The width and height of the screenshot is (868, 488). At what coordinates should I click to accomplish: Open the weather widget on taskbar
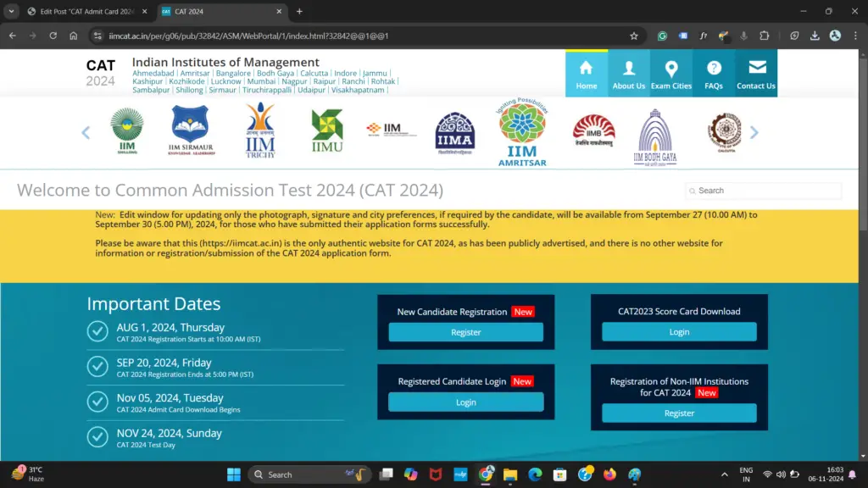coord(28,474)
